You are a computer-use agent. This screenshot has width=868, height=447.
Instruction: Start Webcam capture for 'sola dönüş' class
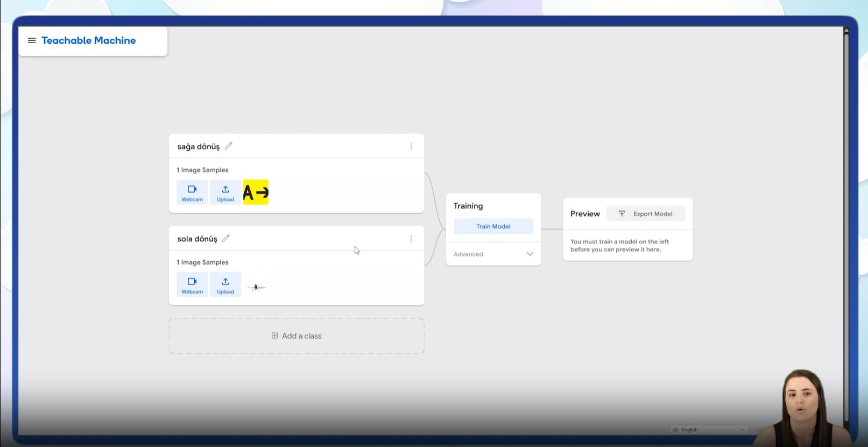[192, 284]
